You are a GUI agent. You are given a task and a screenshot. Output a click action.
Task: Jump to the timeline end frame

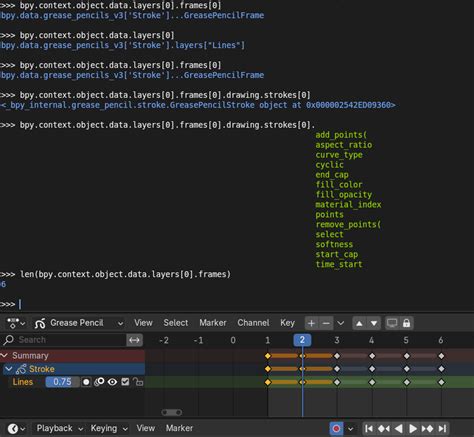click(x=442, y=428)
